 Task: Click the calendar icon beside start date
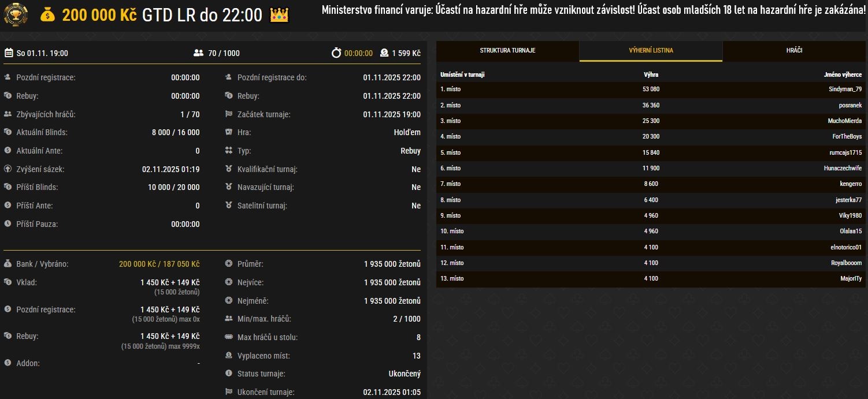[x=9, y=53]
